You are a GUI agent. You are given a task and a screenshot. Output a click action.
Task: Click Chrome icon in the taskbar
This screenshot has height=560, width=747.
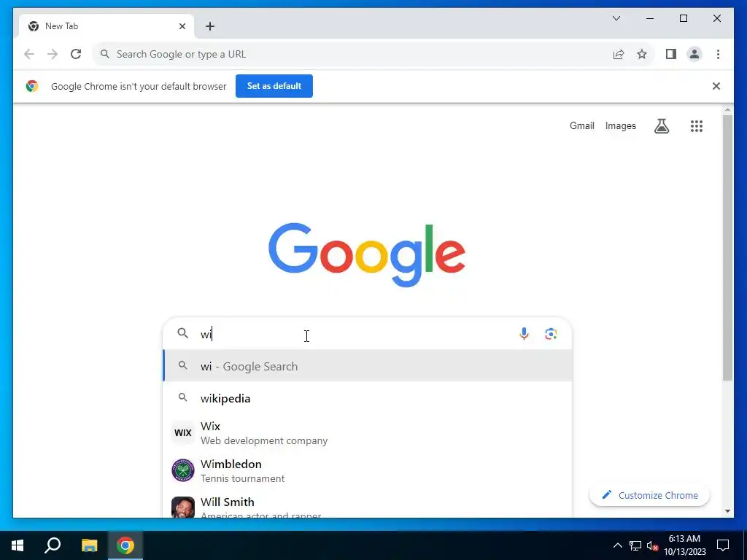[125, 545]
